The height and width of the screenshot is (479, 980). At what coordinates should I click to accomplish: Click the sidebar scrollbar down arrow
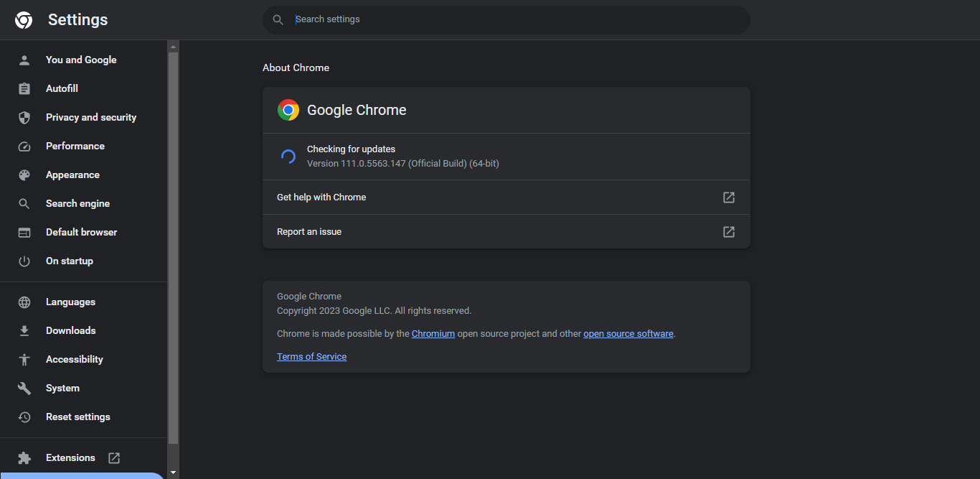point(173,473)
